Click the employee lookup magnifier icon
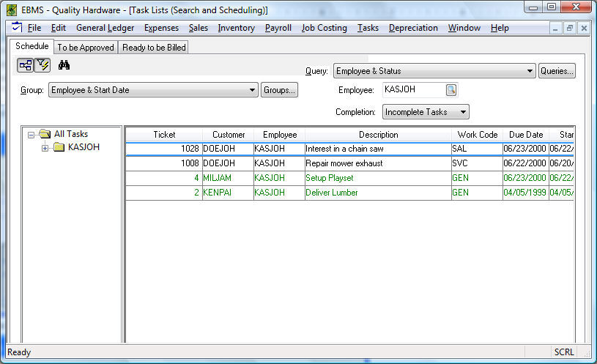The height and width of the screenshot is (364, 597). [451, 90]
